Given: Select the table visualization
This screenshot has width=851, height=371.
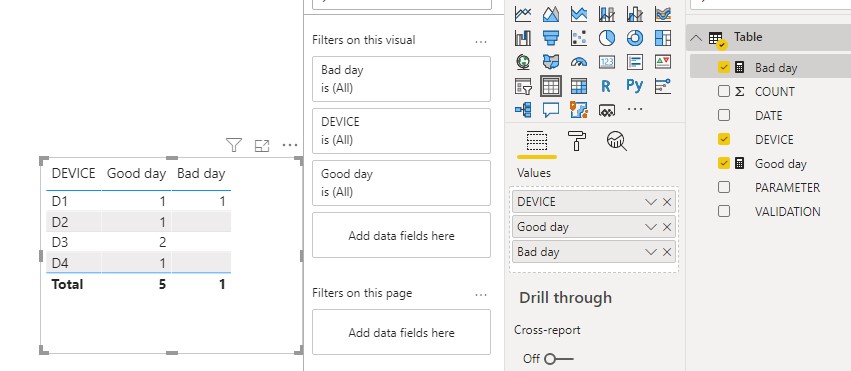Looking at the screenshot, I should (x=551, y=86).
